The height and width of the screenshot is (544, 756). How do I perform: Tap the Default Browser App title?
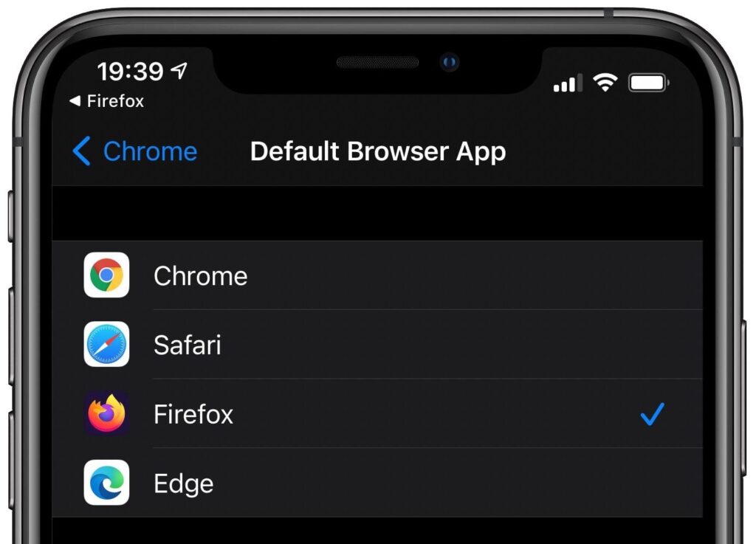pos(378,151)
